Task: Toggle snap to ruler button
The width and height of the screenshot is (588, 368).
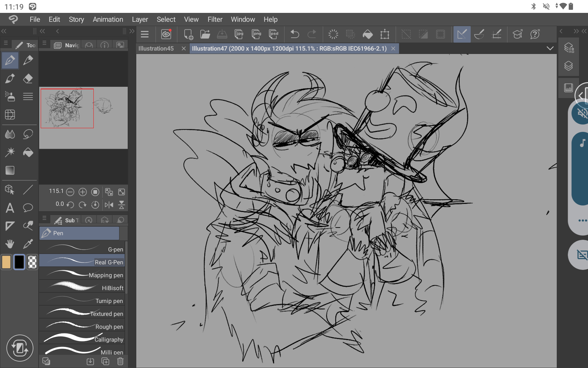Action: pos(462,34)
